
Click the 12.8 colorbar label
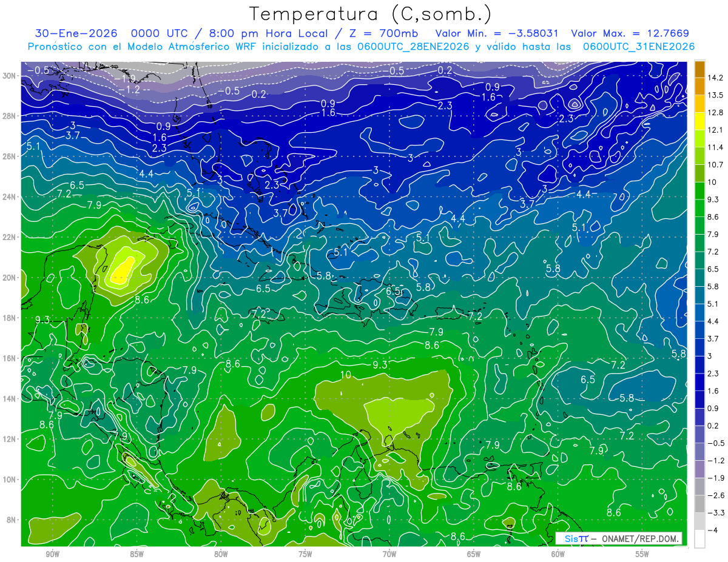pyautogui.click(x=716, y=113)
